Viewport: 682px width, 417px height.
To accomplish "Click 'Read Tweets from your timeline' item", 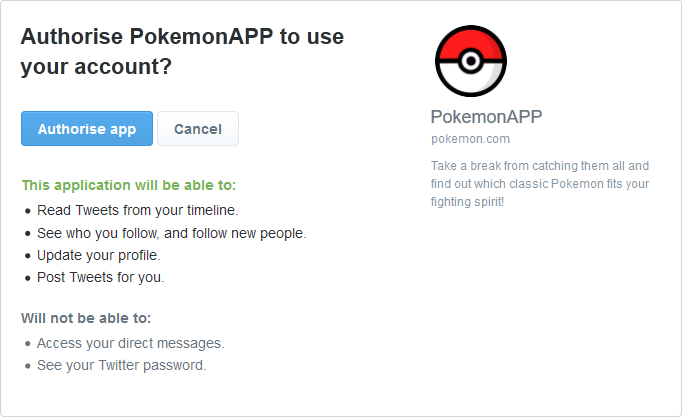I will [137, 210].
